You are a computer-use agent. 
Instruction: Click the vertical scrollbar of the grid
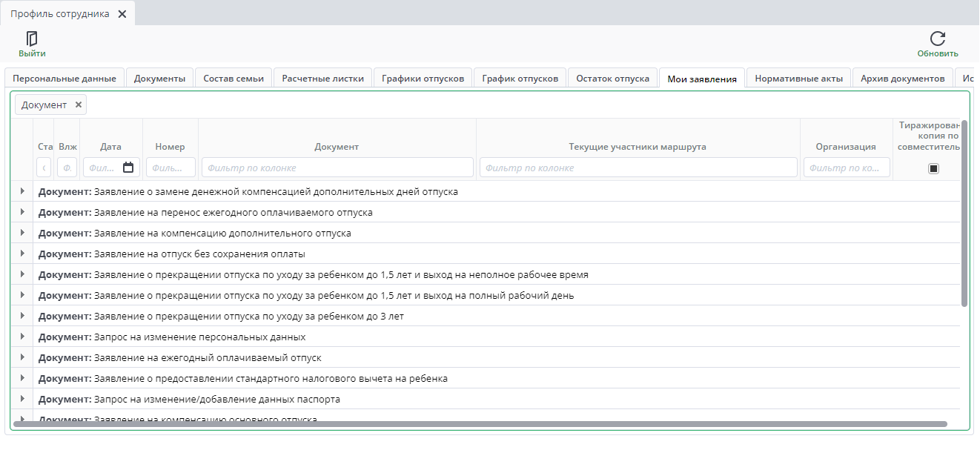(964, 214)
